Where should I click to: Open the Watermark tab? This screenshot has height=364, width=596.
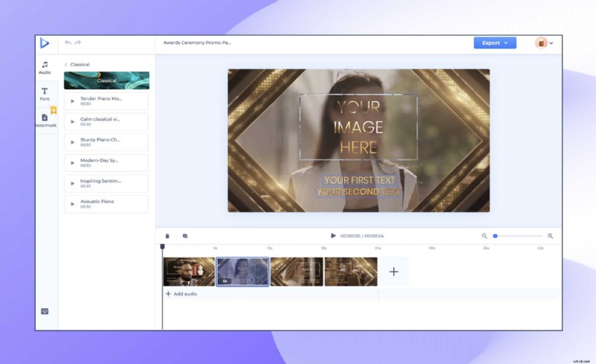coord(45,121)
